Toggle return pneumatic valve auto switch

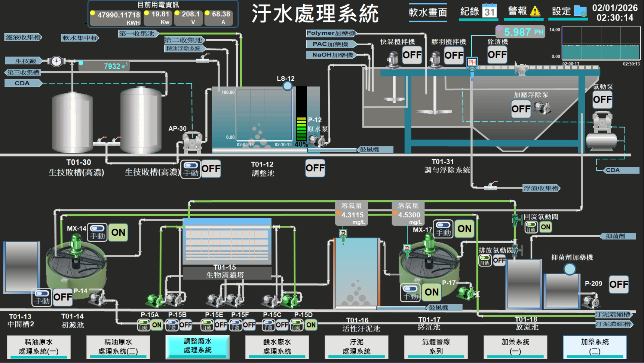tap(531, 227)
